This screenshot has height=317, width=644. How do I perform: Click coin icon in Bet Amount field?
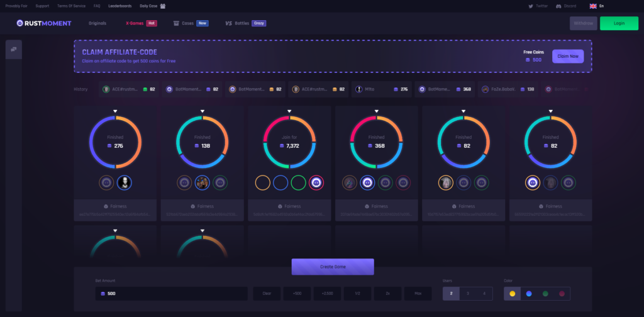coord(103,294)
